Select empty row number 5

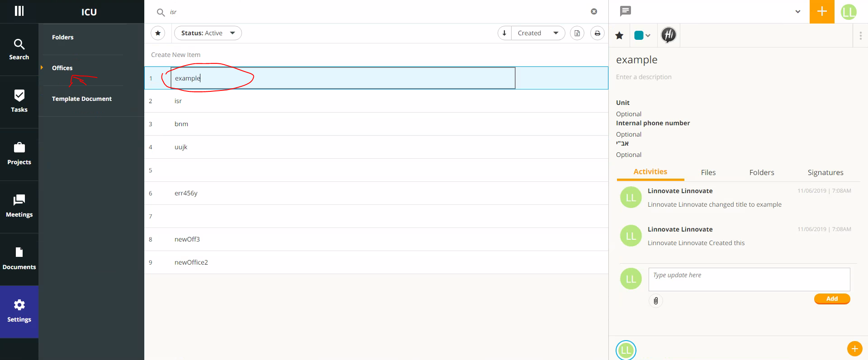tap(376, 170)
